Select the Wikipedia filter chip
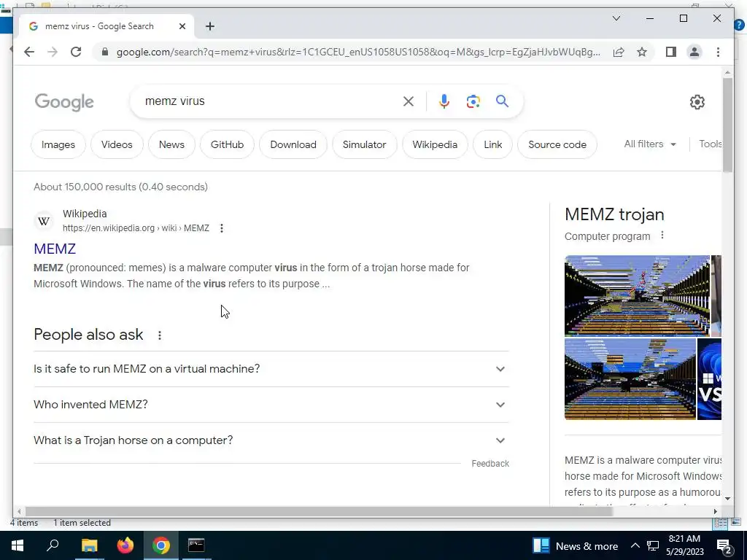The height and width of the screenshot is (560, 747). [435, 144]
